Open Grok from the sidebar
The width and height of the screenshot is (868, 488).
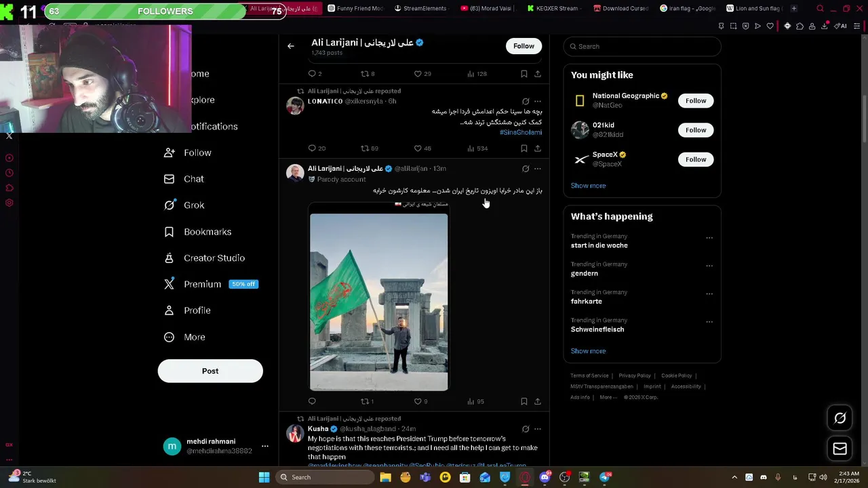184,205
